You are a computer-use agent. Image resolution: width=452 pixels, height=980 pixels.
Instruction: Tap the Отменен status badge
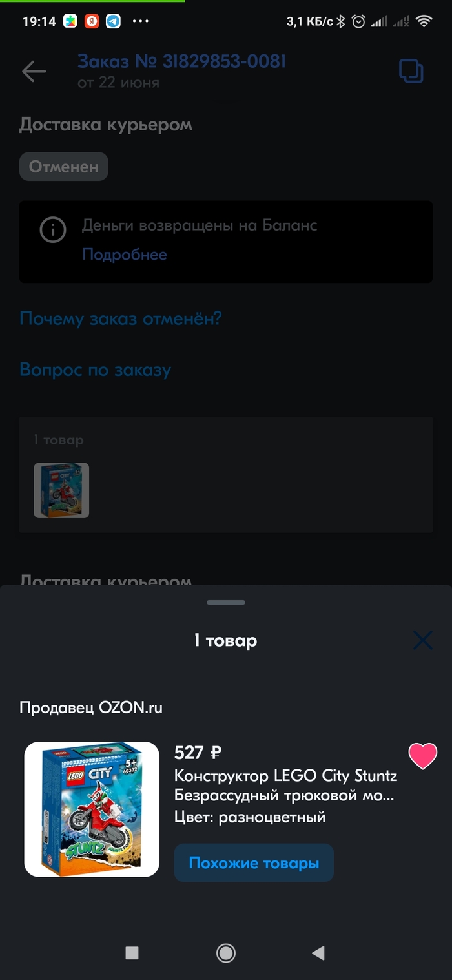click(64, 167)
